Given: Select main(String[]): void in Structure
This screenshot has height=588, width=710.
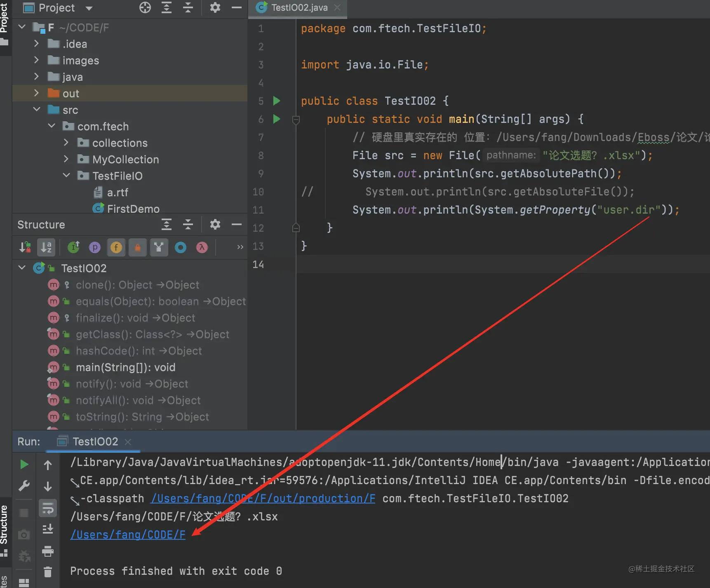Looking at the screenshot, I should (125, 367).
